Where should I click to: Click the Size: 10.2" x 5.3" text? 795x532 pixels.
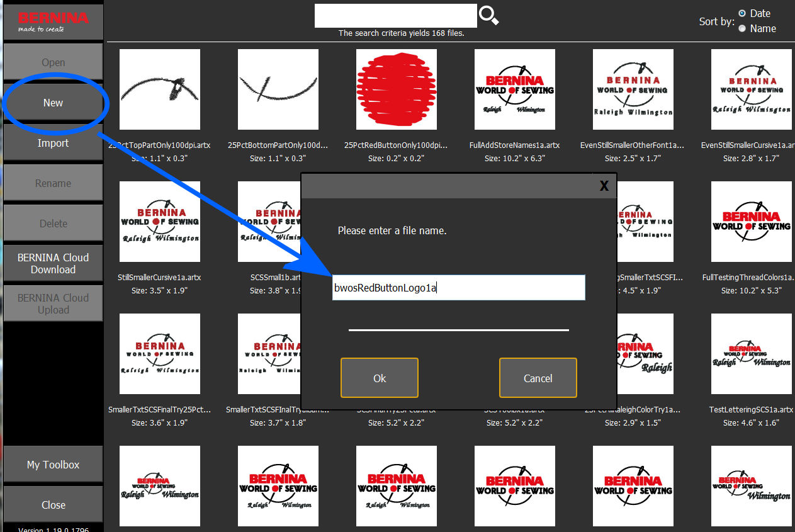[x=752, y=291]
